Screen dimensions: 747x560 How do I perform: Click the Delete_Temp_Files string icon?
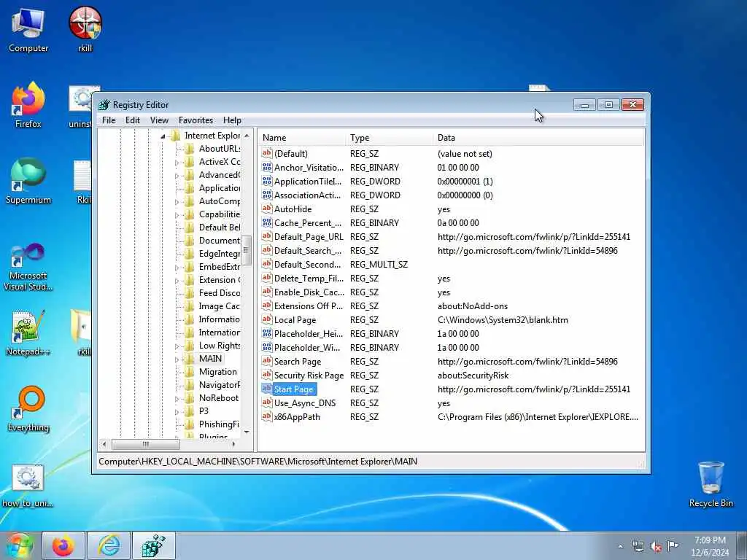coord(267,278)
